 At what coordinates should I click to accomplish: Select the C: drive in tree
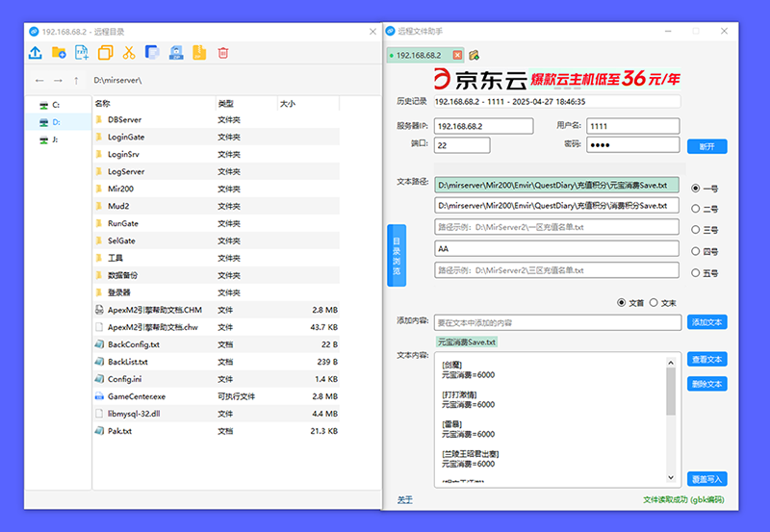coord(56,104)
